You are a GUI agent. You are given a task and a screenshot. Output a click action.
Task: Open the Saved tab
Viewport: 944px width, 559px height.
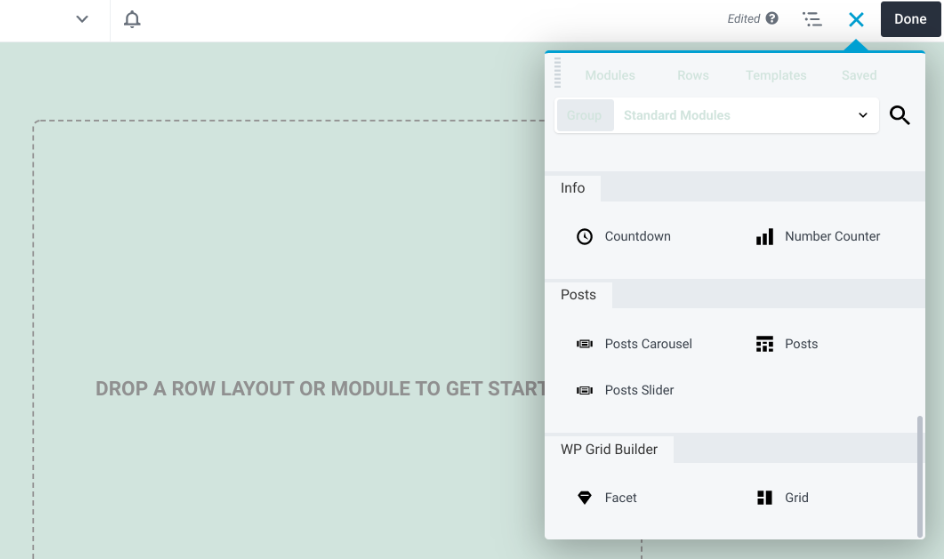(x=859, y=75)
